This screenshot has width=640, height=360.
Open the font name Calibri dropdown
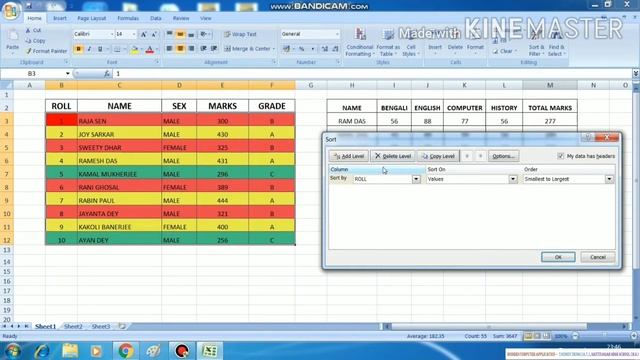point(111,34)
